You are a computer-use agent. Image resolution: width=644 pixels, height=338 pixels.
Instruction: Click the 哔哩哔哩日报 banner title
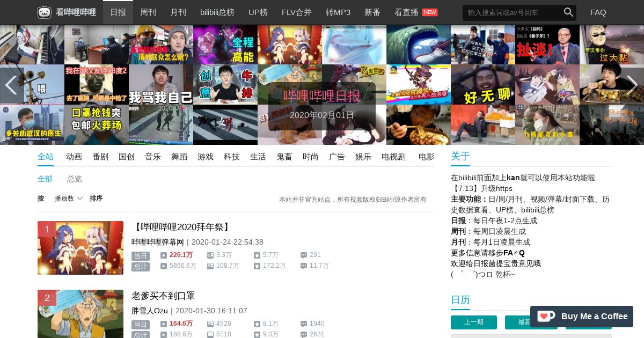click(322, 96)
